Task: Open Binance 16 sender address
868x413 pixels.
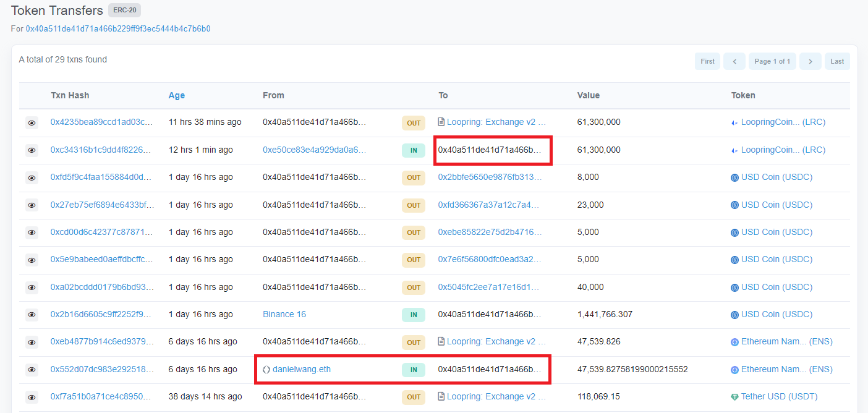Action: [x=284, y=314]
